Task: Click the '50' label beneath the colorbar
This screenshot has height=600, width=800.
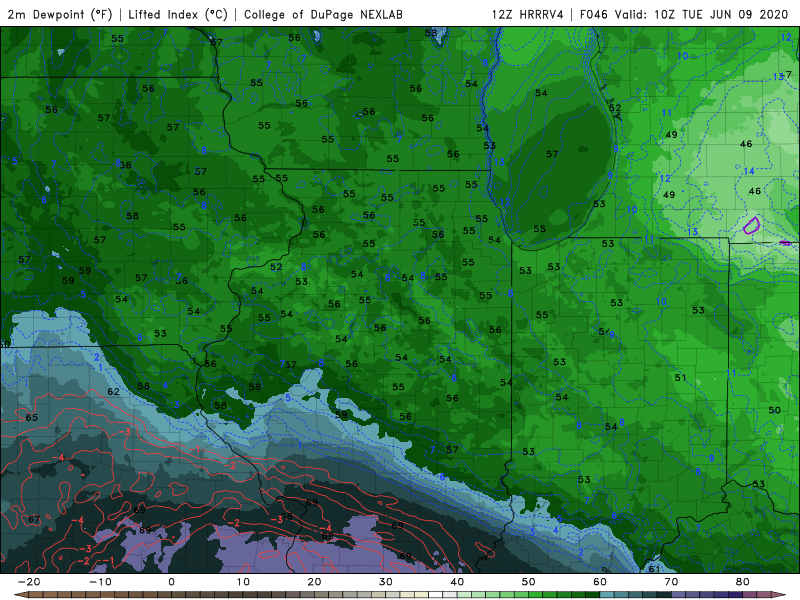Action: (529, 582)
